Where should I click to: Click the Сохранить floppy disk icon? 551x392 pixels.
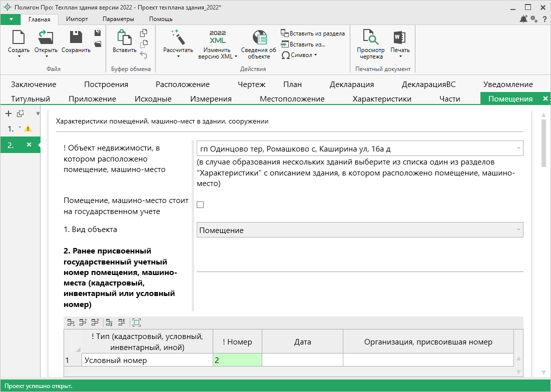click(76, 37)
